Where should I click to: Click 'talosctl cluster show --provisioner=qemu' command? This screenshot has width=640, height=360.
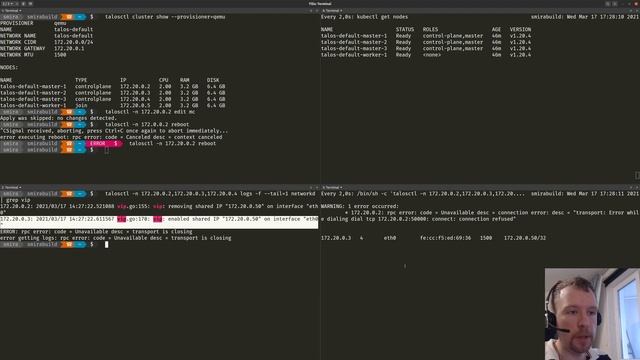pos(165,17)
